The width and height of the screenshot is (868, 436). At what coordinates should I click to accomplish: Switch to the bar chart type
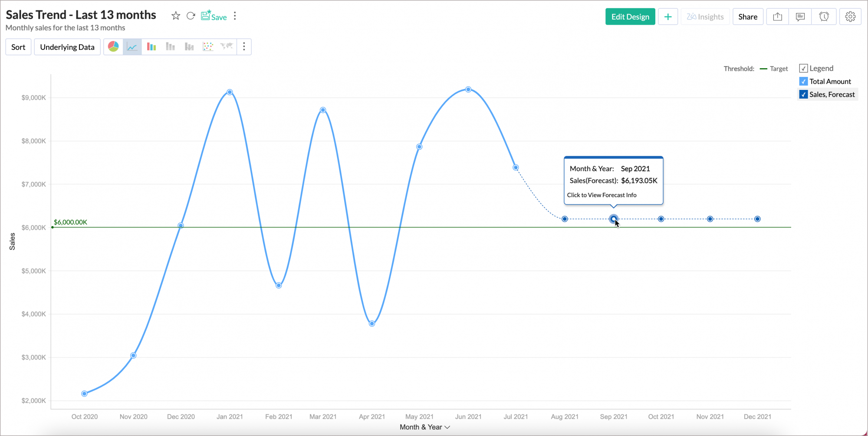tap(151, 46)
